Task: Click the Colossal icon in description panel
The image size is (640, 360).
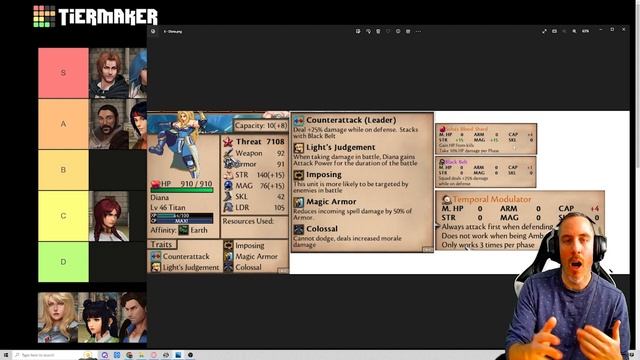Action: (299, 229)
